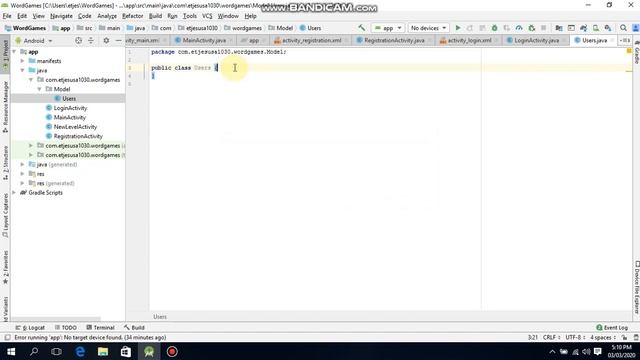Switch to MainActivity.java tab

[x=204, y=40]
